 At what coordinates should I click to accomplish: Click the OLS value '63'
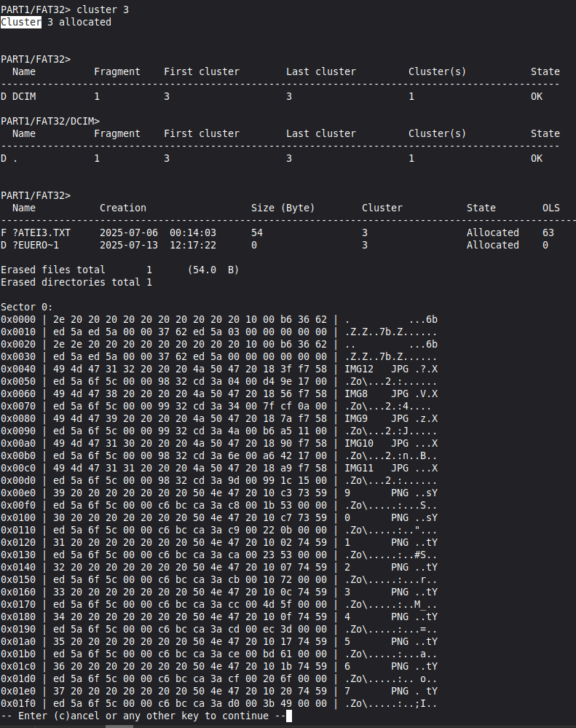548,232
